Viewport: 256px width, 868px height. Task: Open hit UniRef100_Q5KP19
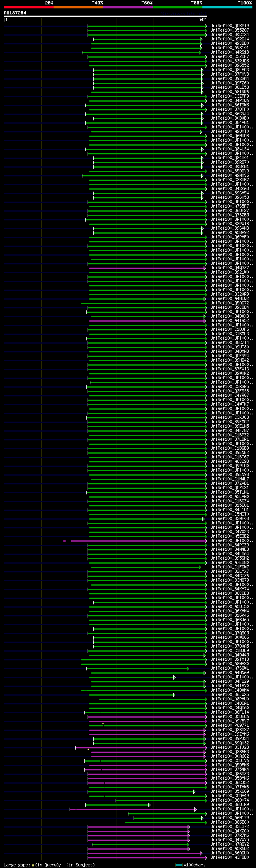pyautogui.click(x=230, y=26)
